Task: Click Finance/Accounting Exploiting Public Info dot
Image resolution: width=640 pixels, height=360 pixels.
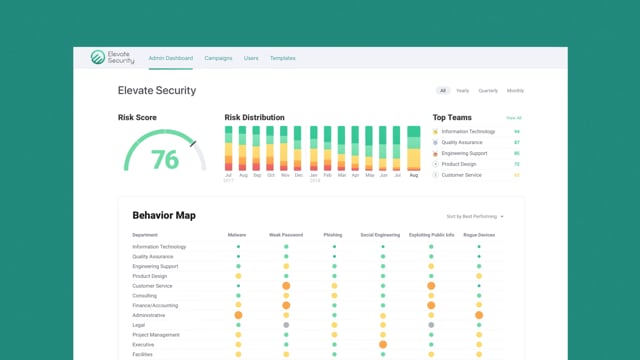Action: tap(431, 305)
